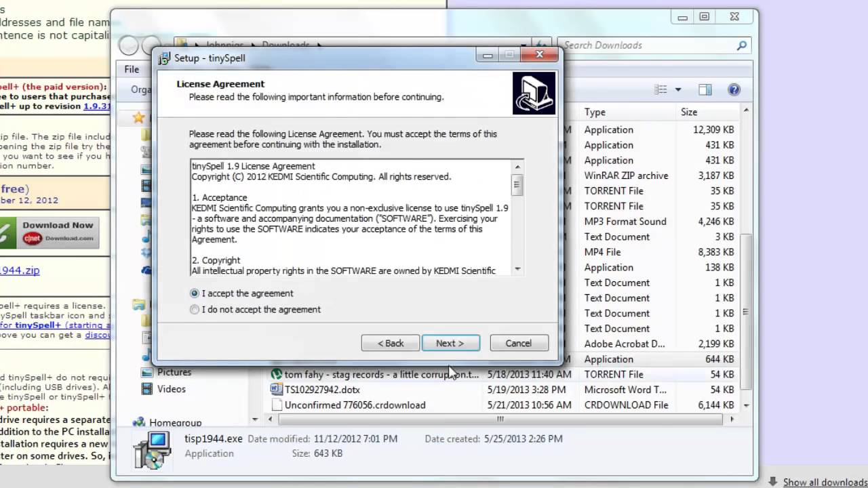Screen dimensions: 868x488
Task: Open the Organize menu in Explorer toolbar
Action: 141,89
